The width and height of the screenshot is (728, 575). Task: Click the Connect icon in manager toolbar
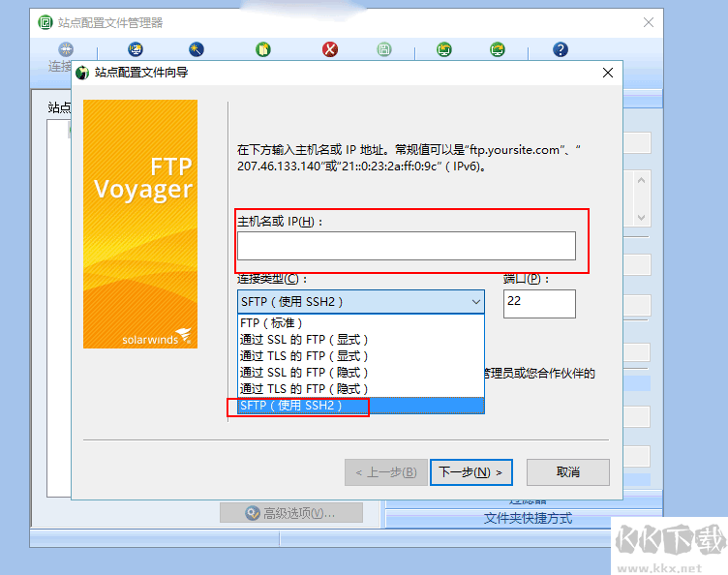click(66, 49)
